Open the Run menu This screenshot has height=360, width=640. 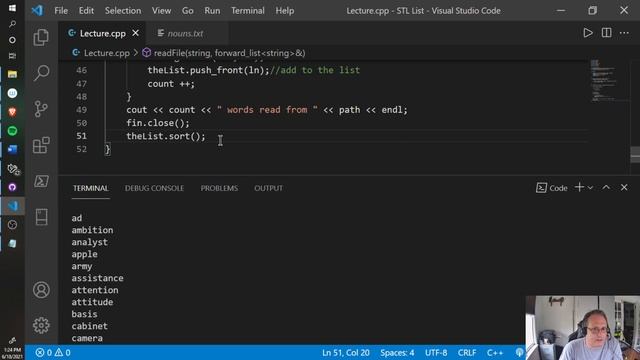(x=212, y=11)
